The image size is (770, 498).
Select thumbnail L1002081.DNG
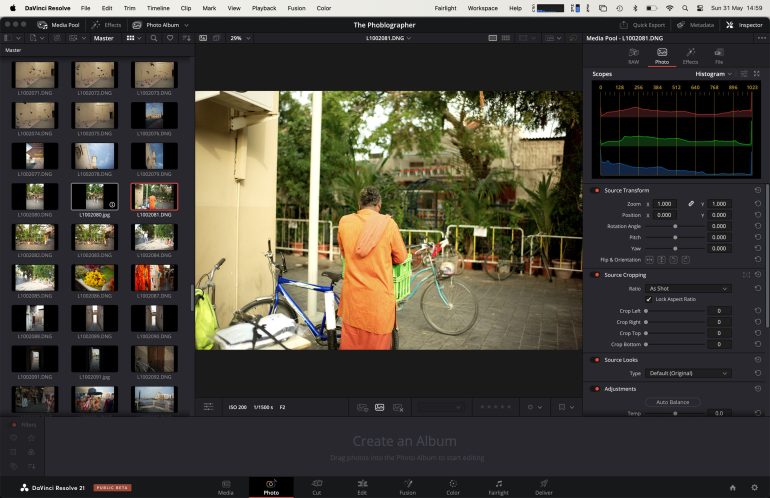(x=154, y=196)
